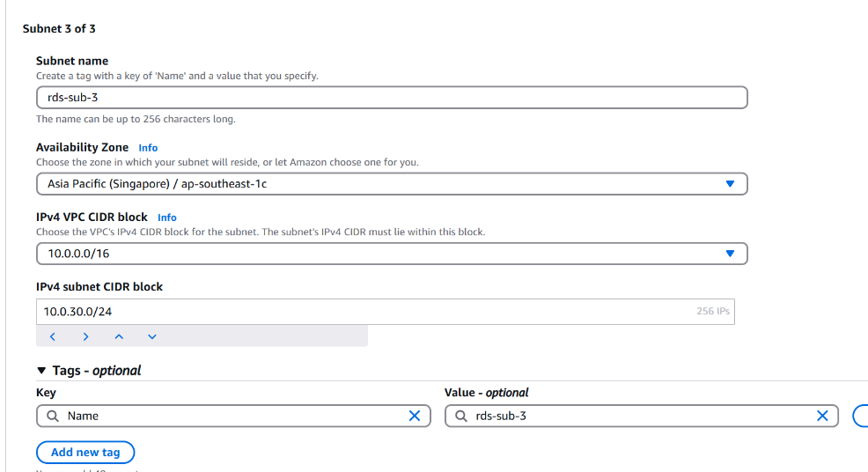Image resolution: width=868 pixels, height=472 pixels.
Task: Clear the rds-sub-3 tag value
Action: 822,416
